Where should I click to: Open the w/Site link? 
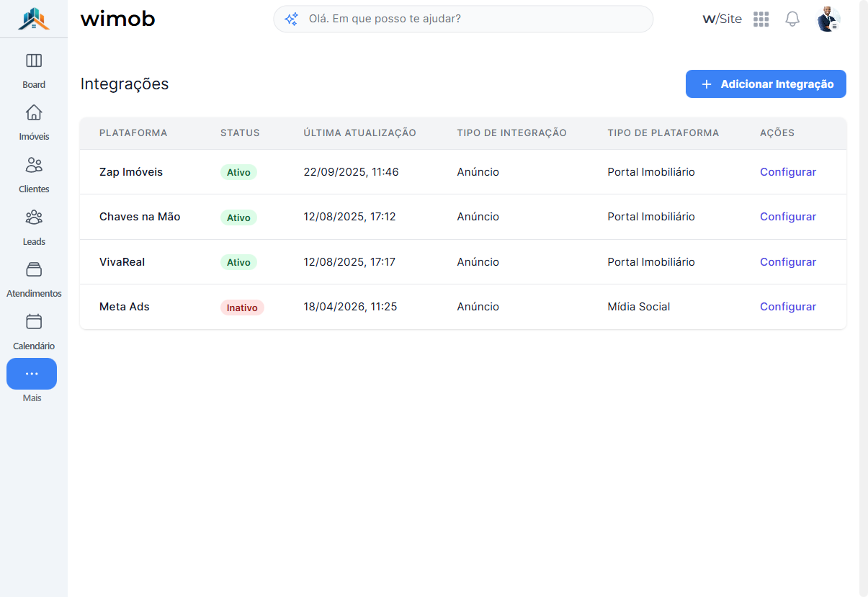pos(722,19)
